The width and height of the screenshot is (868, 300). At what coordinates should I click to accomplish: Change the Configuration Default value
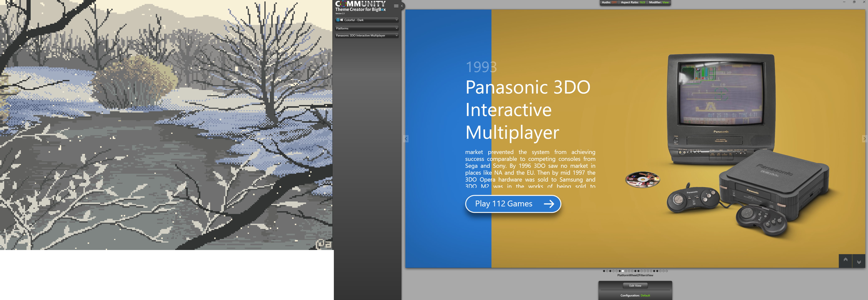645,296
